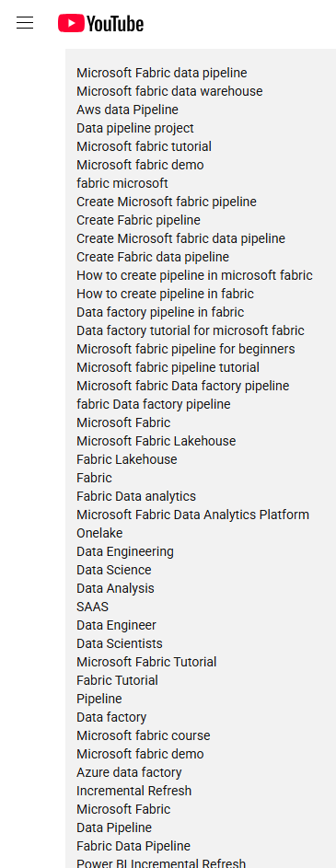Select 'Data Scientists' tag
336x868 pixels.
[x=120, y=643]
